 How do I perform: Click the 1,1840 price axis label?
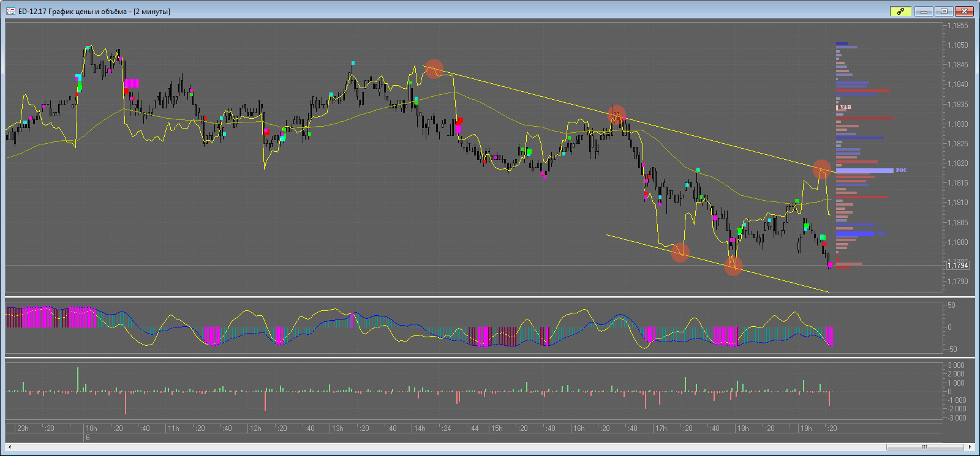[x=958, y=84]
